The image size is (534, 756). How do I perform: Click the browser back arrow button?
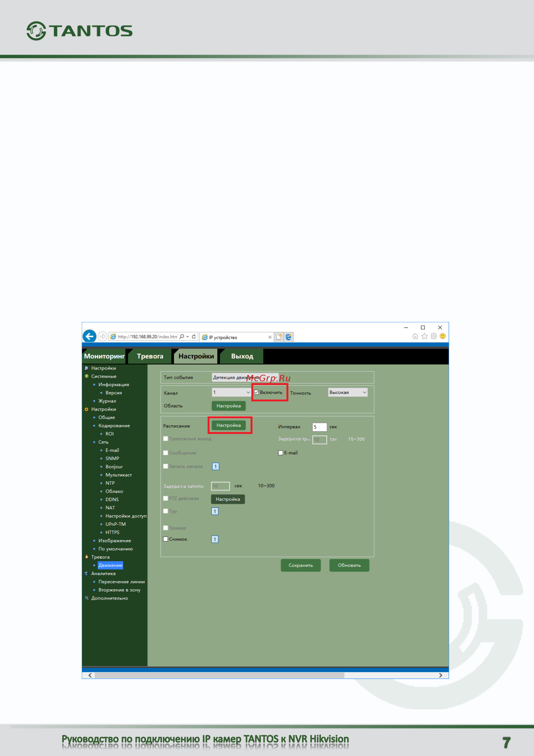(90, 336)
